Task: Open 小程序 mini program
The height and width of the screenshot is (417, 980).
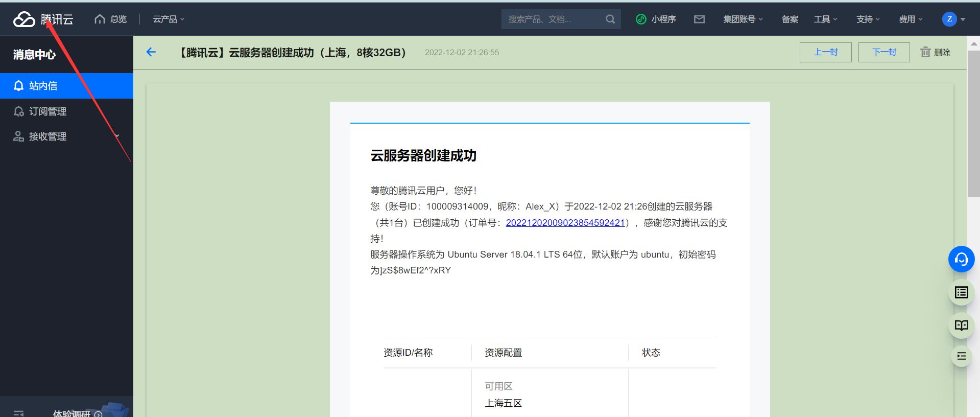Action: (656, 19)
